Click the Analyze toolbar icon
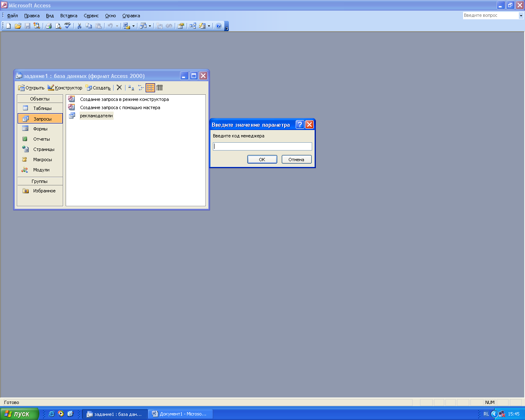The width and height of the screenshot is (525, 420). (x=143, y=26)
